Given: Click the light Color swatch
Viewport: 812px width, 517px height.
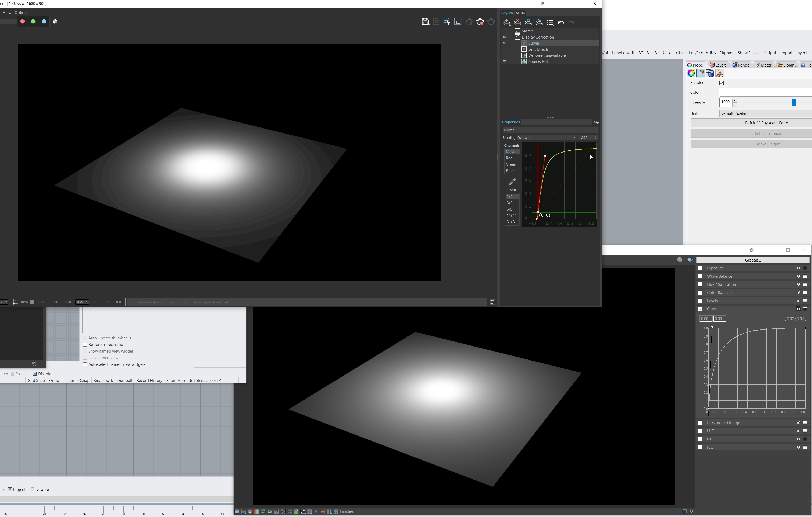Looking at the screenshot, I should (x=766, y=92).
